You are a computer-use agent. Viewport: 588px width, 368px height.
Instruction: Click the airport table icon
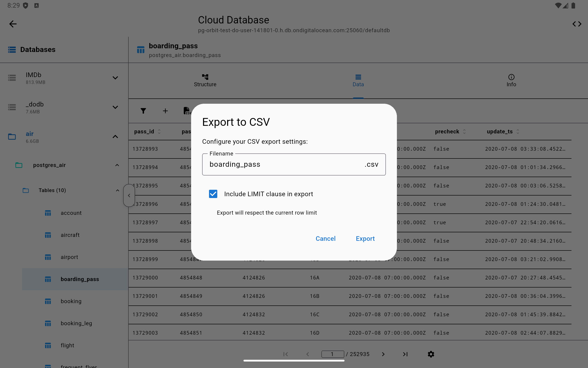pos(48,257)
